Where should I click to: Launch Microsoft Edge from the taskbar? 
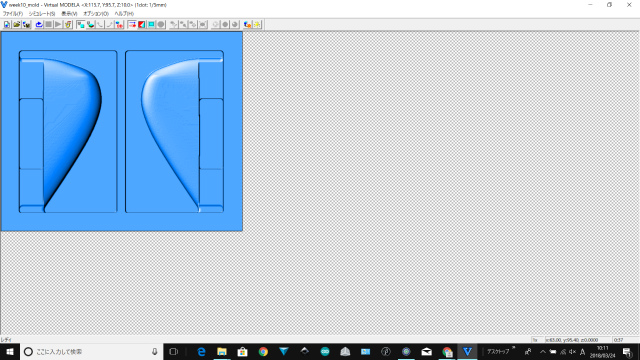pyautogui.click(x=201, y=351)
